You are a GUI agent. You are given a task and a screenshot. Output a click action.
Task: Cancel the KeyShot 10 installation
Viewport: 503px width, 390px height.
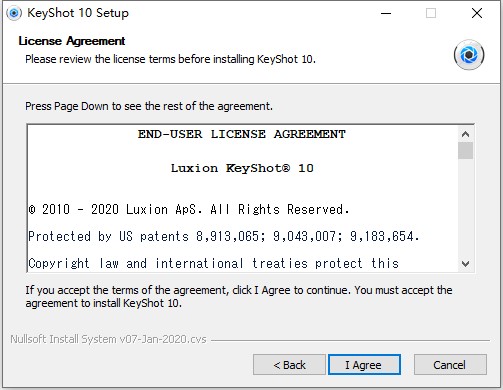coord(450,364)
